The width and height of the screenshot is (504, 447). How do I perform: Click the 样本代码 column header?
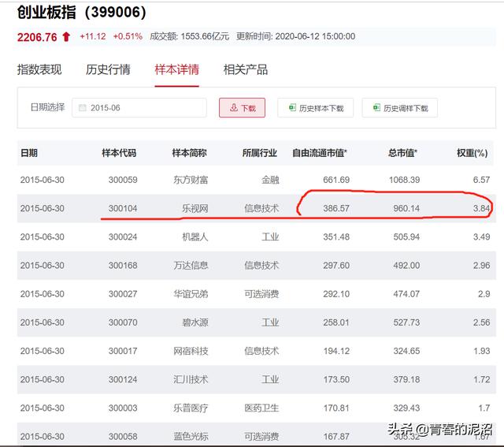click(119, 153)
